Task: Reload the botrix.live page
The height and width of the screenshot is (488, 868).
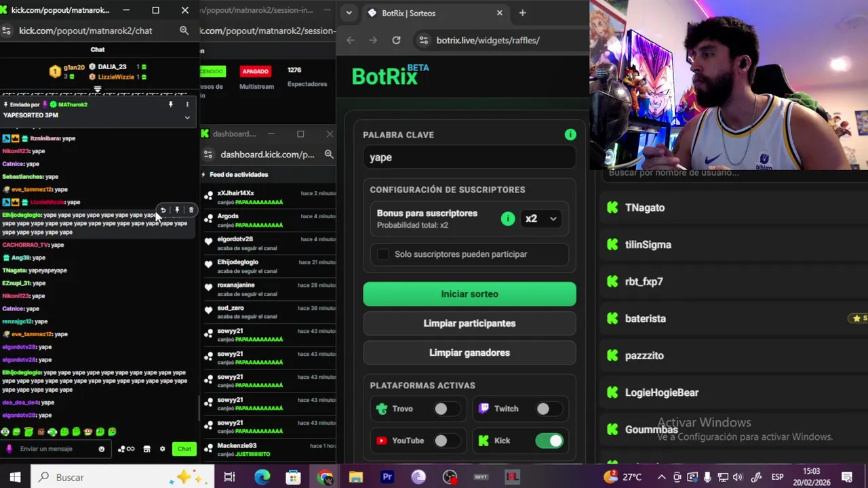Action: pyautogui.click(x=396, y=40)
